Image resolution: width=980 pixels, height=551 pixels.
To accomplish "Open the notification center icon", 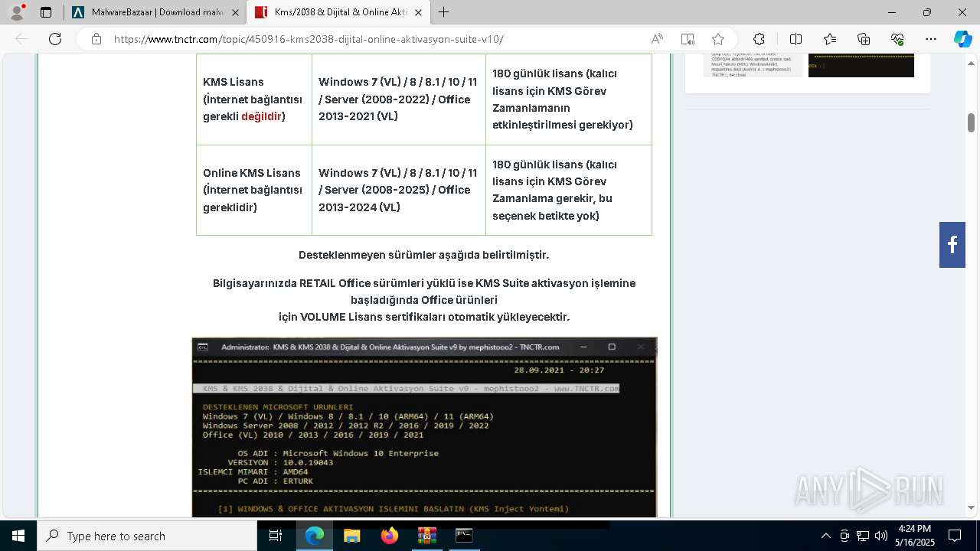I will (x=955, y=536).
